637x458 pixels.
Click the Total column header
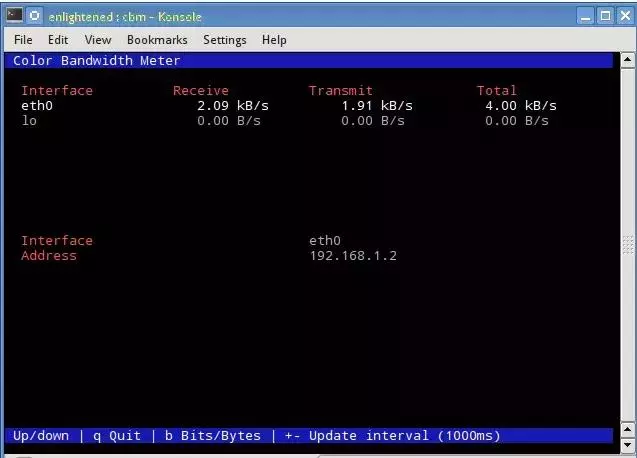click(496, 91)
